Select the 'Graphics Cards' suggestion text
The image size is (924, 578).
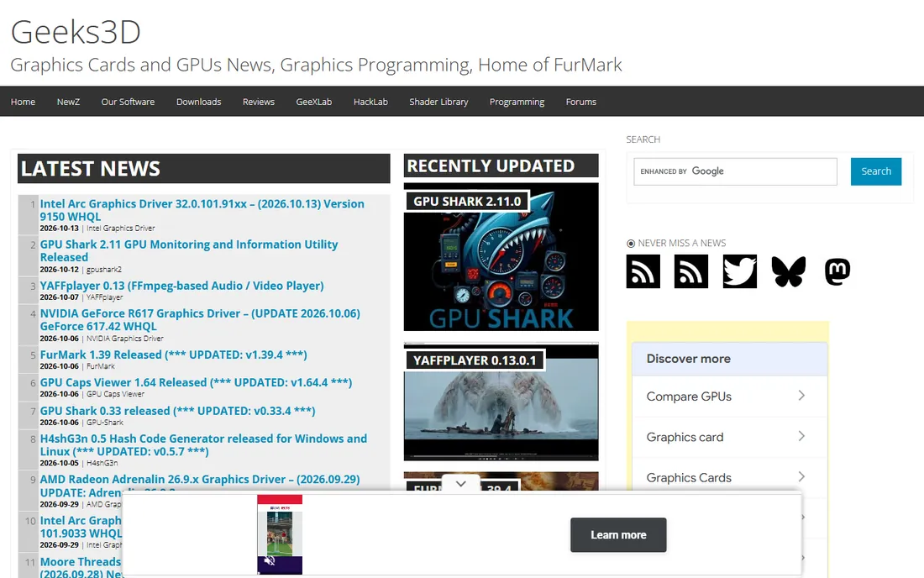tap(689, 478)
